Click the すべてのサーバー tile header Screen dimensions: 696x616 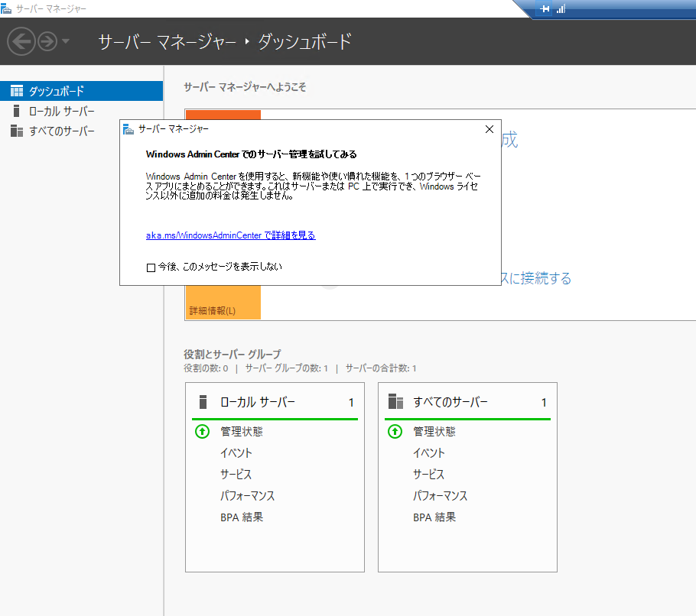[x=467, y=402]
